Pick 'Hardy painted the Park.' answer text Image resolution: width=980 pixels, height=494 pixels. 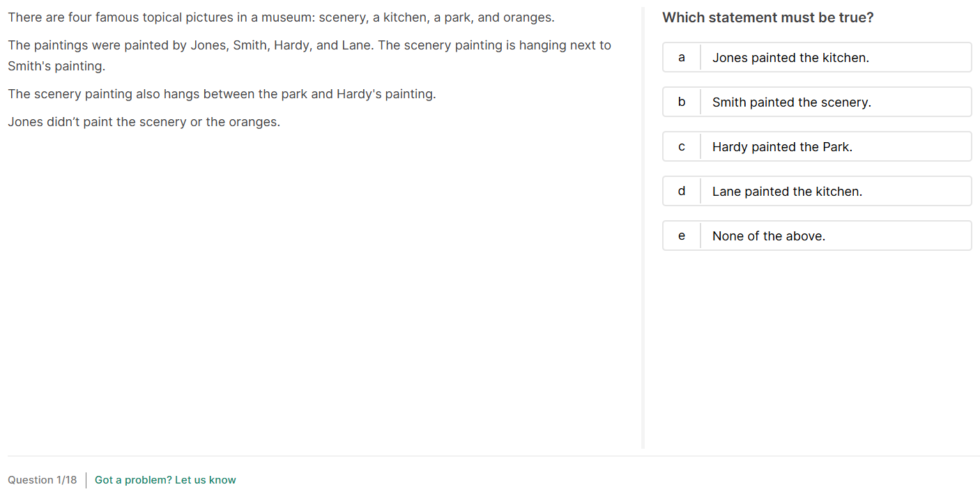click(x=782, y=147)
